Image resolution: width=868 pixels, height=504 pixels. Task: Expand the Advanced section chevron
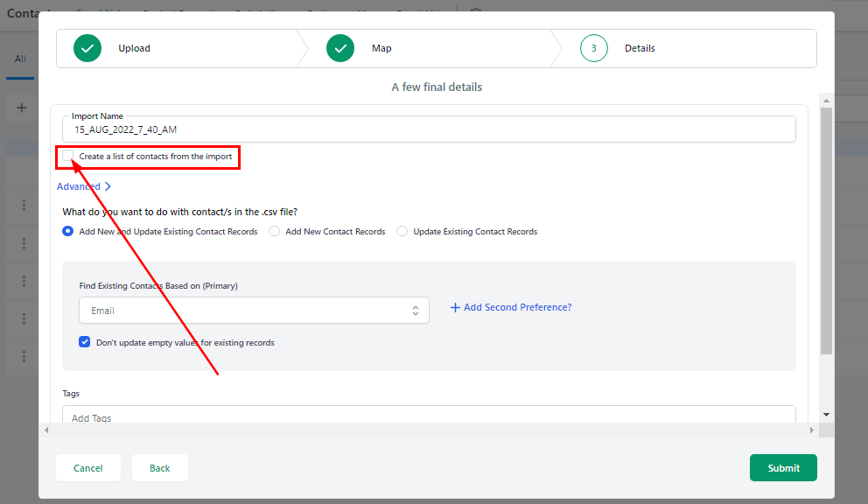tap(108, 186)
